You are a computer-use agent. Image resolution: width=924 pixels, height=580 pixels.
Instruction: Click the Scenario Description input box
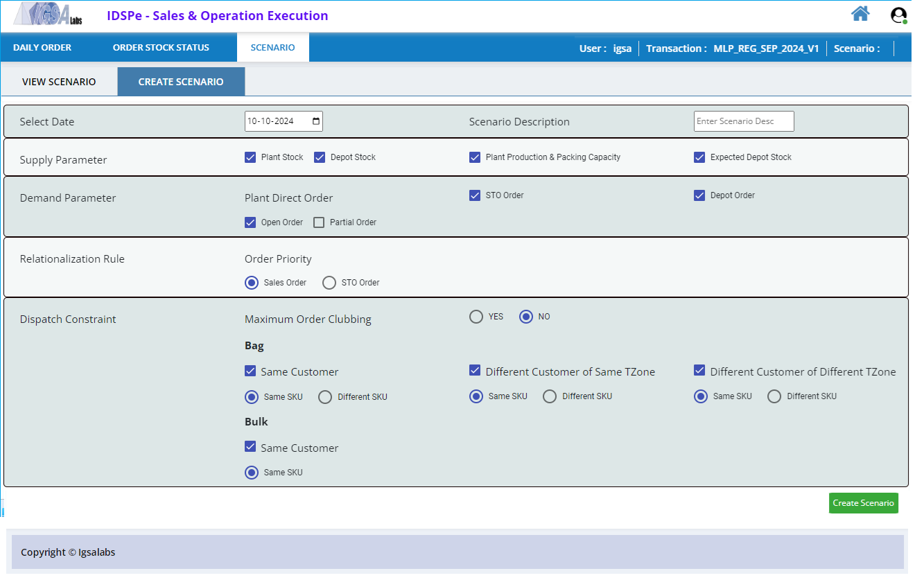[744, 121]
